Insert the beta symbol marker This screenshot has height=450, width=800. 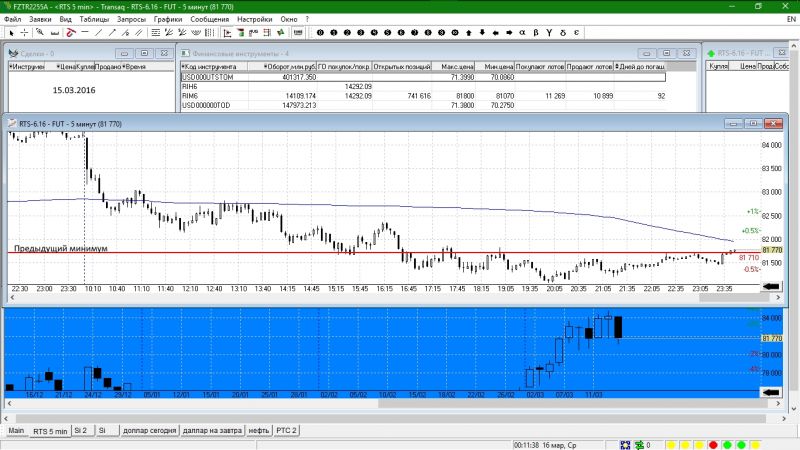tap(536, 33)
